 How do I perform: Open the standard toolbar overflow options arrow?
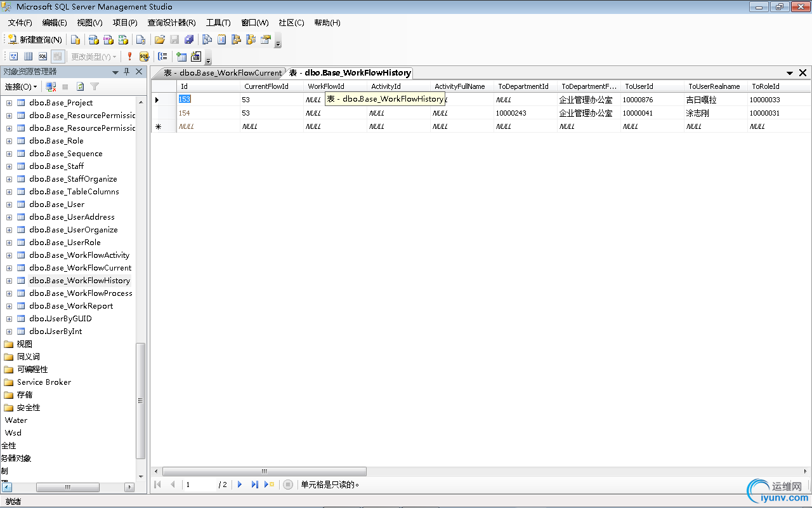click(x=278, y=42)
